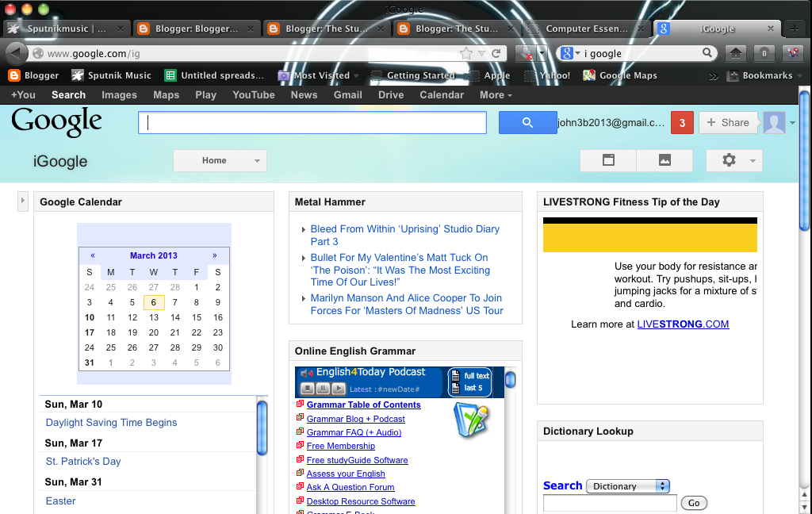
Task: Open the Most Visited bookmarks dropdown
Action: (319, 75)
